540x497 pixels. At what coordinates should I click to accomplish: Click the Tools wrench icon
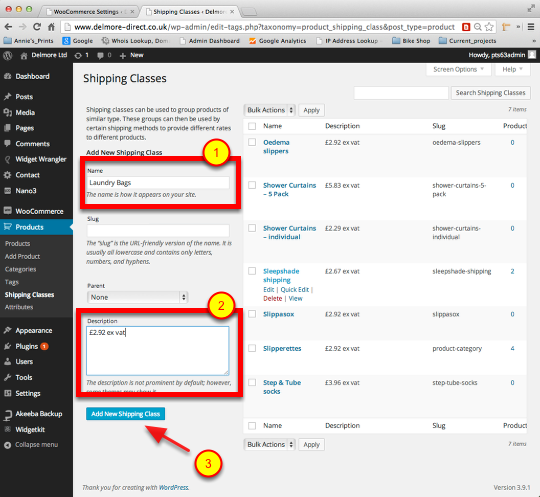click(x=8, y=377)
